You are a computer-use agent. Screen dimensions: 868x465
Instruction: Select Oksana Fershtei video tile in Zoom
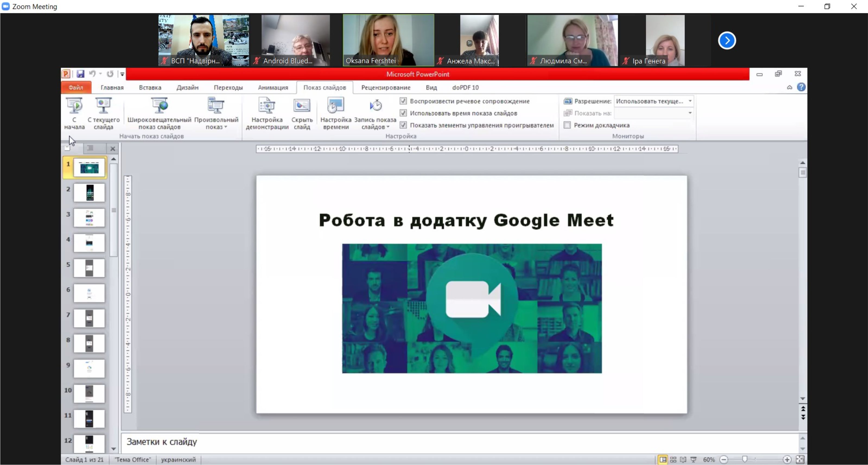(x=389, y=40)
